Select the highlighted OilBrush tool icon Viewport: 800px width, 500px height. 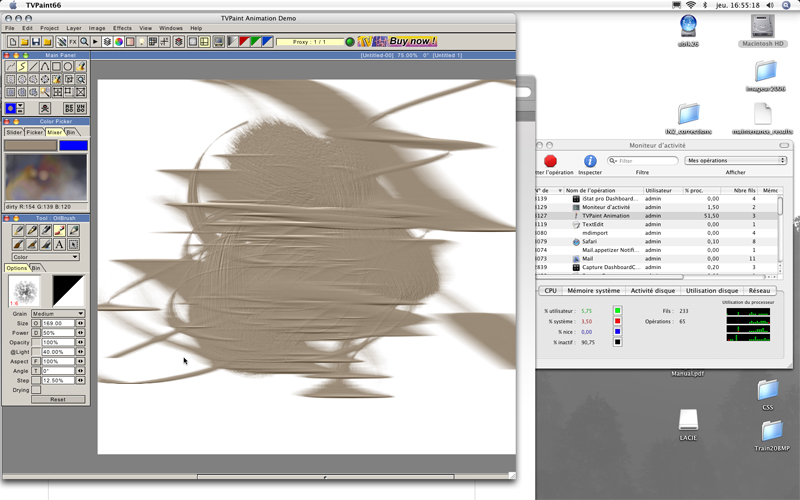coord(59,231)
